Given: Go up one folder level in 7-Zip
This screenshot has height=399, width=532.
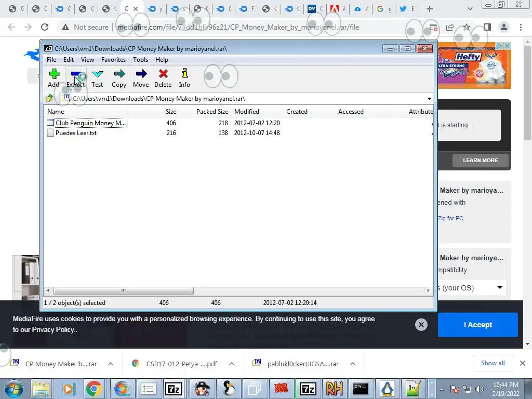Looking at the screenshot, I should [50, 98].
